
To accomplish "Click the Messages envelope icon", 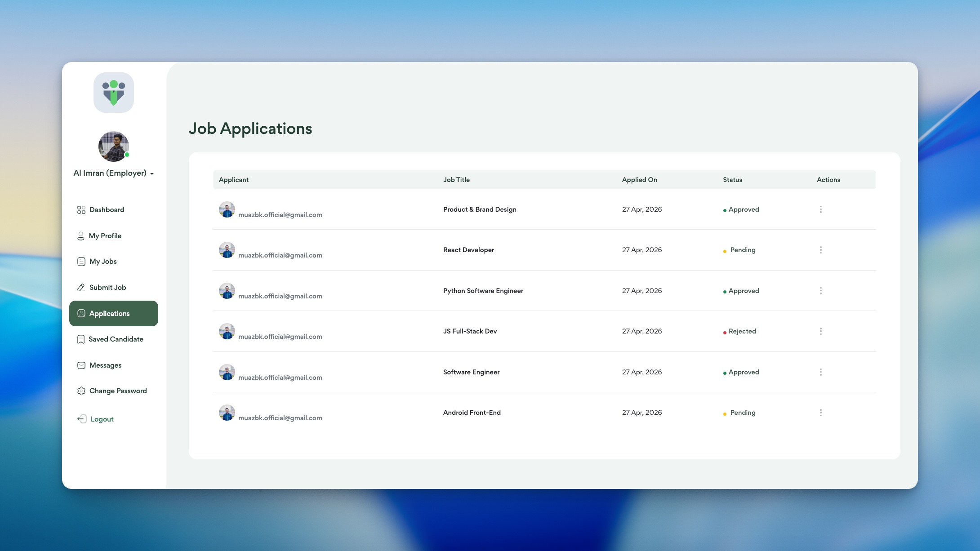I will (81, 365).
